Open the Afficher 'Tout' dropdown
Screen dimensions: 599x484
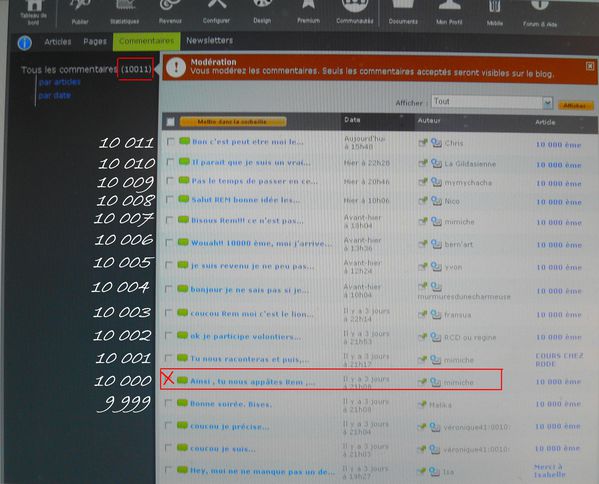point(492,102)
